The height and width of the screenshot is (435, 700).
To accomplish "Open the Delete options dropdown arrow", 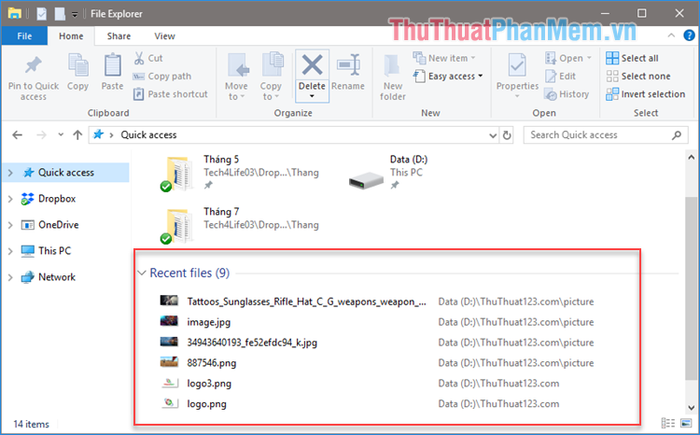I will pos(312,96).
